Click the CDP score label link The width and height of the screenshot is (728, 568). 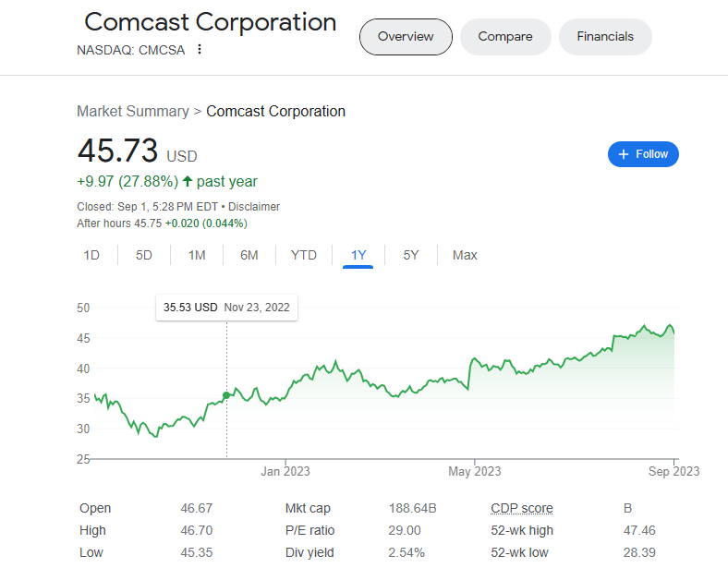pyautogui.click(x=522, y=508)
